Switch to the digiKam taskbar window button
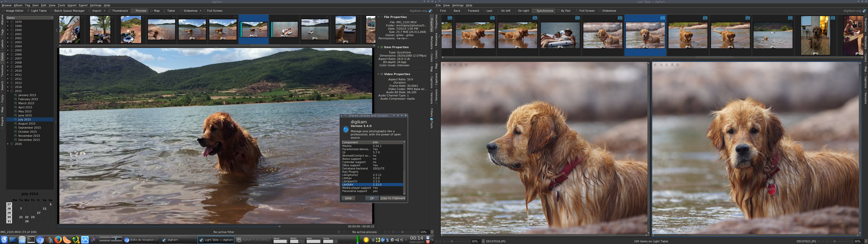 (x=178, y=240)
